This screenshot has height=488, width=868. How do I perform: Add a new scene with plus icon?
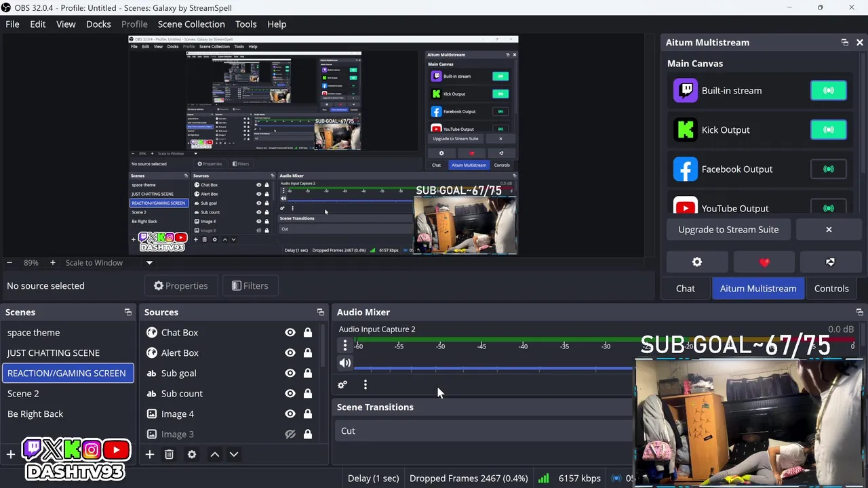10,454
